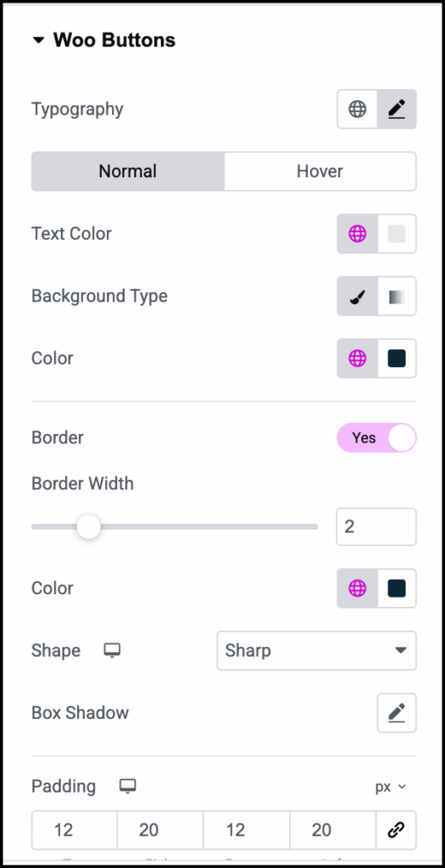Screen dimensions: 445x868
Task: Open the Typography edit pencil icon
Action: (x=397, y=109)
